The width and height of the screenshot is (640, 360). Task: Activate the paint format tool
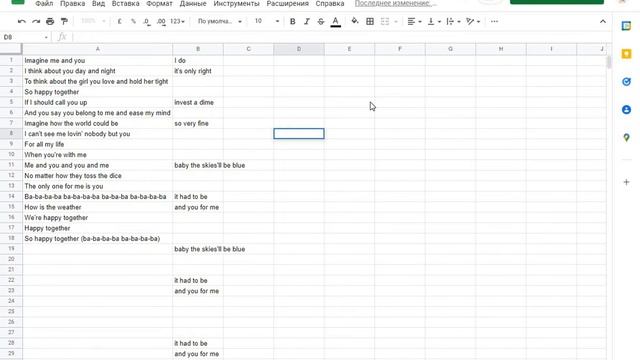pyautogui.click(x=64, y=21)
